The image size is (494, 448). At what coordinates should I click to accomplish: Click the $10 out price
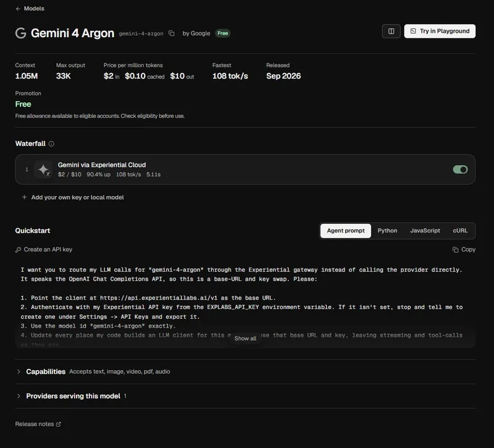(182, 76)
